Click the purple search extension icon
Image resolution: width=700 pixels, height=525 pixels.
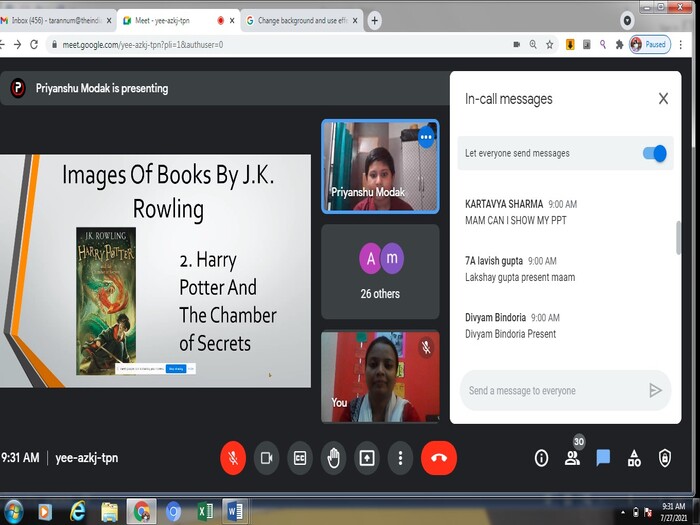[603, 45]
